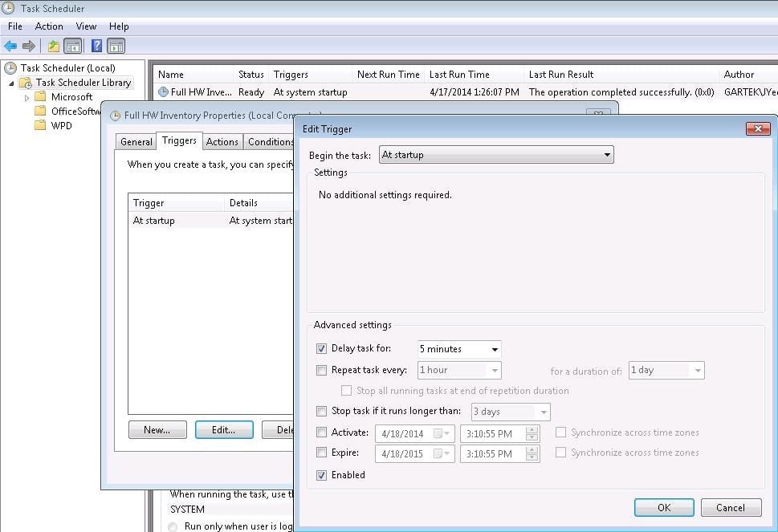This screenshot has height=532, width=778.
Task: Sort by the Author column header
Action: (x=747, y=75)
